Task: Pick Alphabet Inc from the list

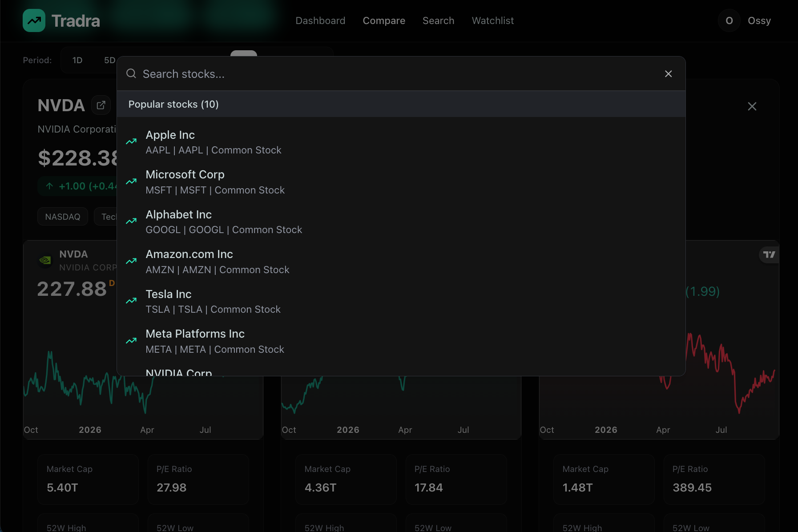Action: [x=401, y=222]
